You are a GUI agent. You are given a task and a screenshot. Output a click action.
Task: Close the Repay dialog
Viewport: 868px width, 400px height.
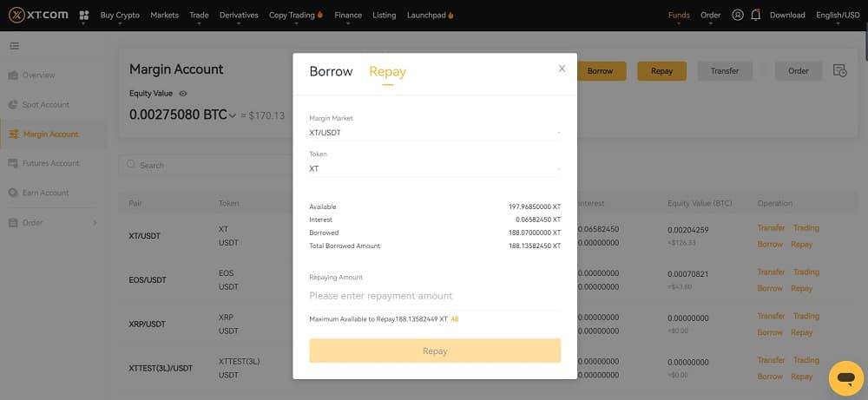tap(562, 69)
